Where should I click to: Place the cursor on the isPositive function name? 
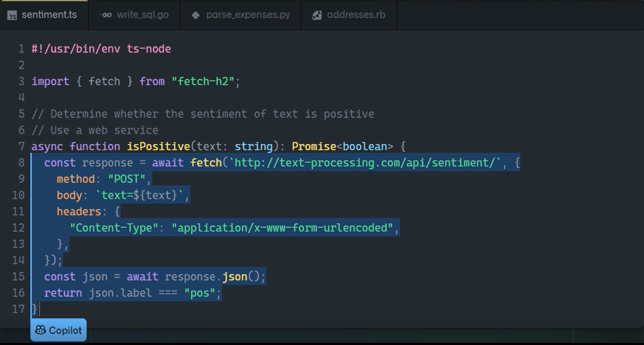tap(158, 146)
